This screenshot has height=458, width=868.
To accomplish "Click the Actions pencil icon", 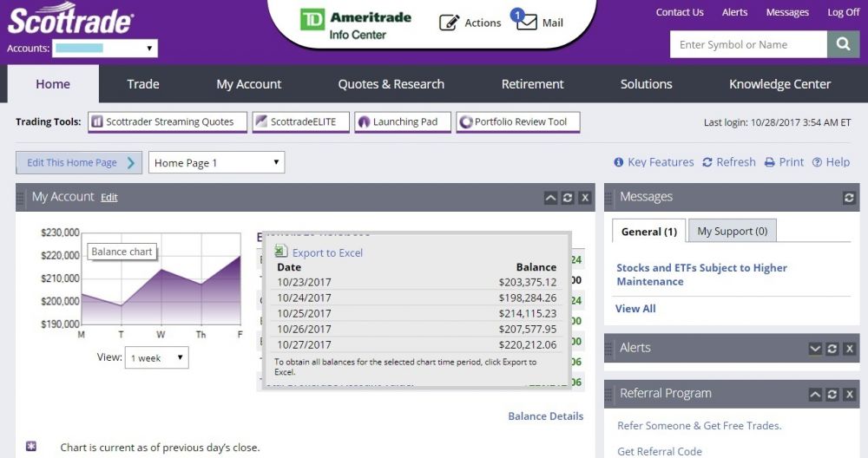I will 449,23.
